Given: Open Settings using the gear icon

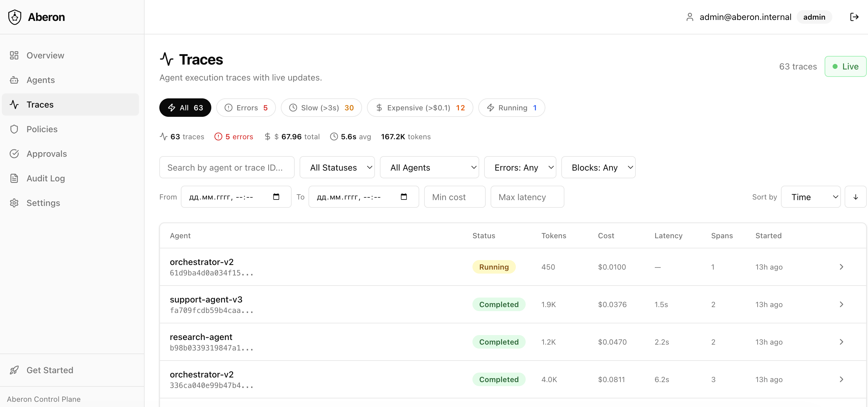Looking at the screenshot, I should 14,203.
